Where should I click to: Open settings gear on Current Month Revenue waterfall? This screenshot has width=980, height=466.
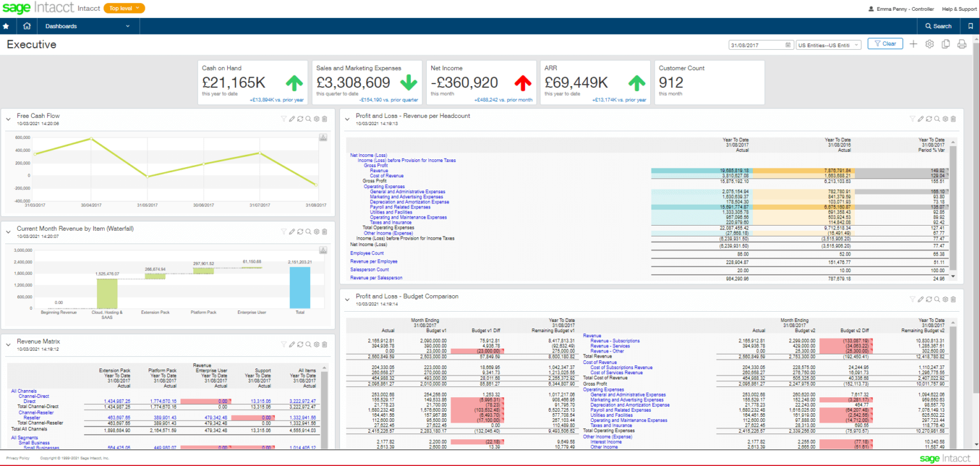pos(315,231)
